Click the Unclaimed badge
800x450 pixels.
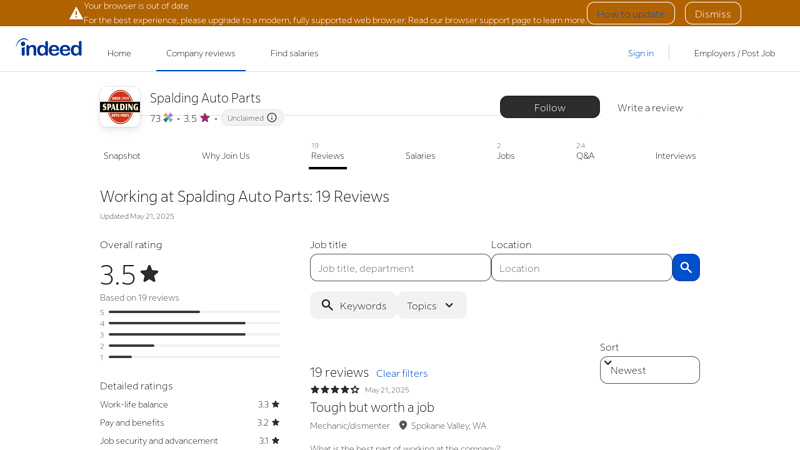[x=252, y=118]
